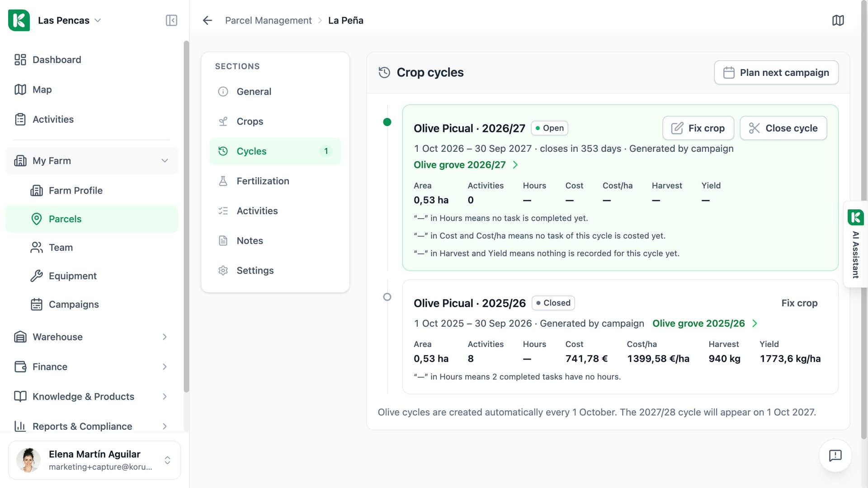
Task: Expand Reports & Compliance menu
Action: tap(92, 427)
